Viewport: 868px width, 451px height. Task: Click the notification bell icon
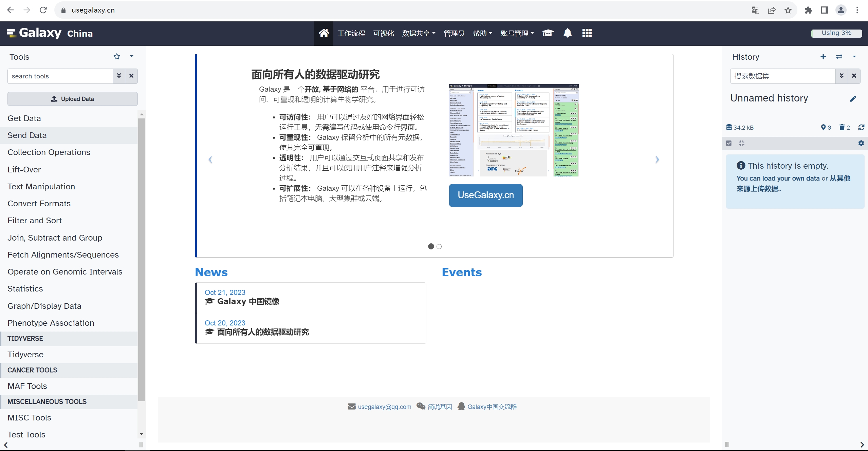[567, 33]
